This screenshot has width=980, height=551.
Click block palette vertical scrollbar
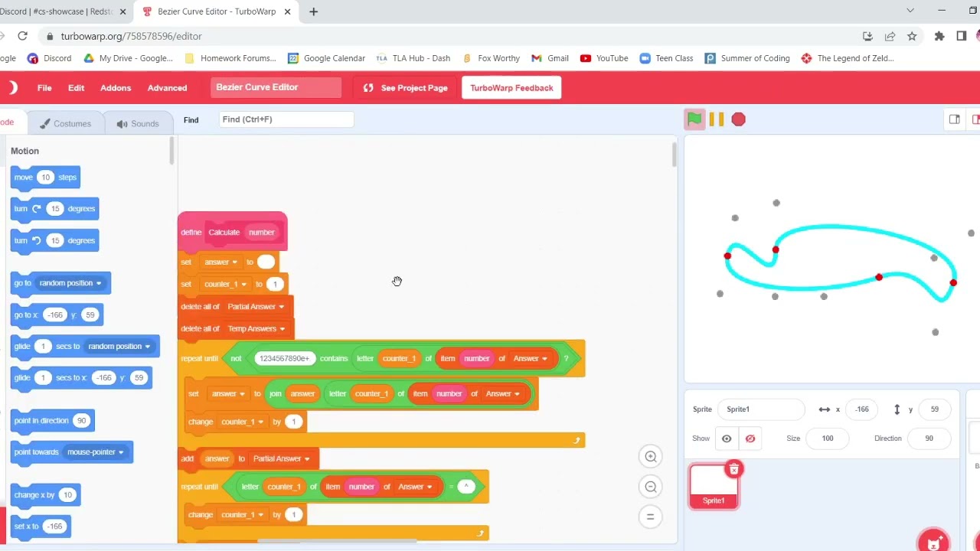(x=173, y=151)
